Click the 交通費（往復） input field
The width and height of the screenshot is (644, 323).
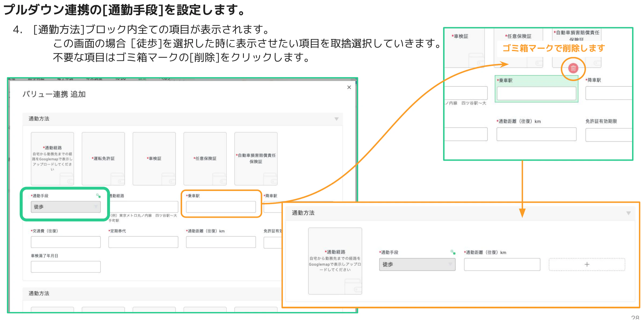(x=66, y=242)
